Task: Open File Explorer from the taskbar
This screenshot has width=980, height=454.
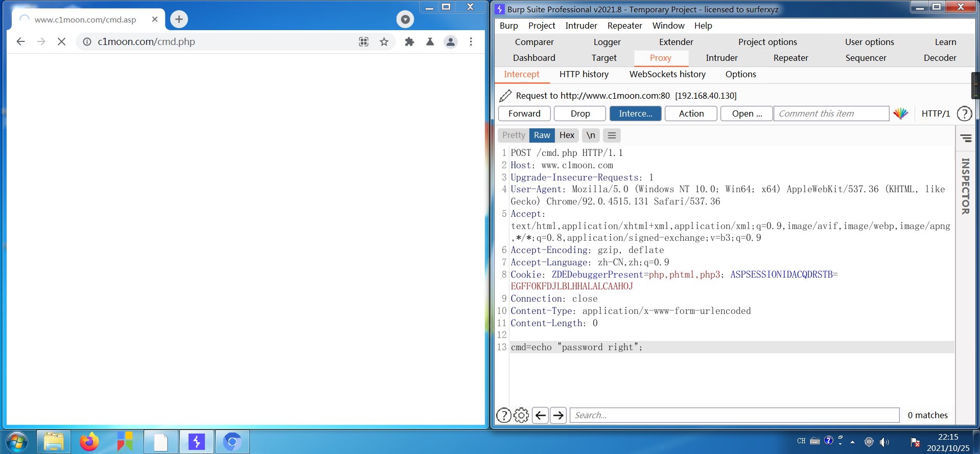Action: [54, 442]
